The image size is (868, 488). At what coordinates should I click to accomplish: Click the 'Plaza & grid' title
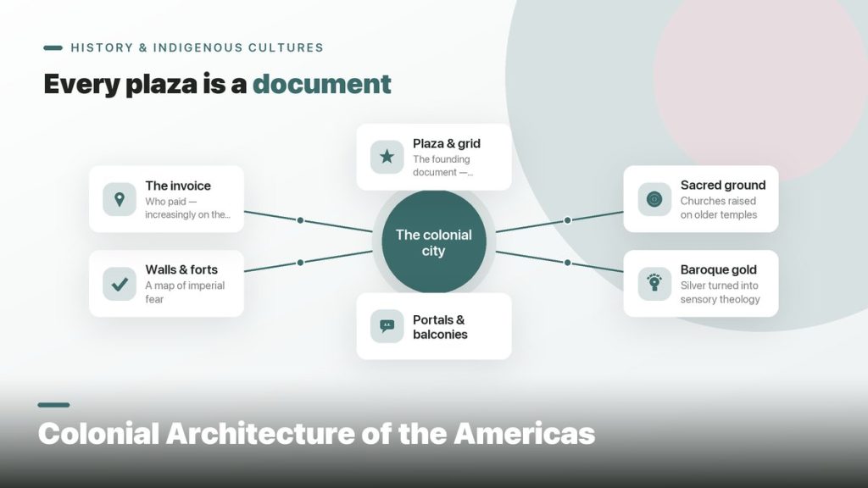pyautogui.click(x=446, y=143)
